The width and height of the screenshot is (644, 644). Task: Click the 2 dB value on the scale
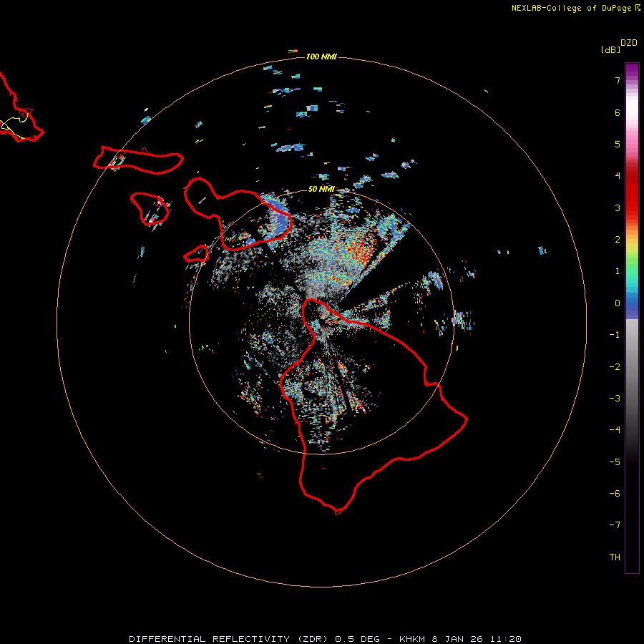[618, 240]
